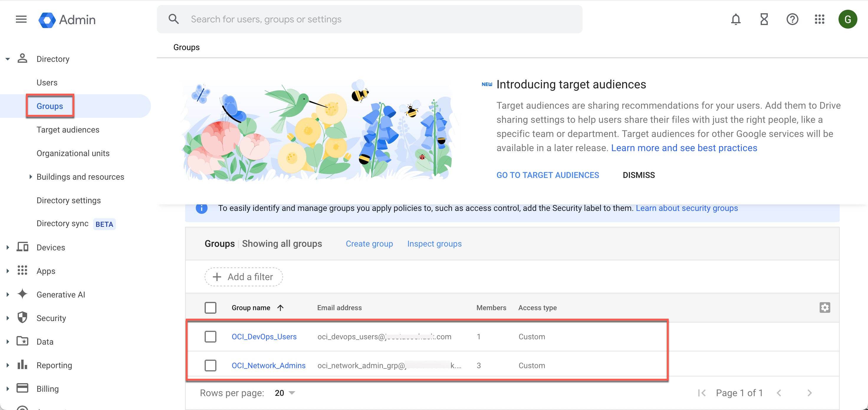Expand the Security section arrow
Viewport: 868px width, 410px height.
point(7,318)
